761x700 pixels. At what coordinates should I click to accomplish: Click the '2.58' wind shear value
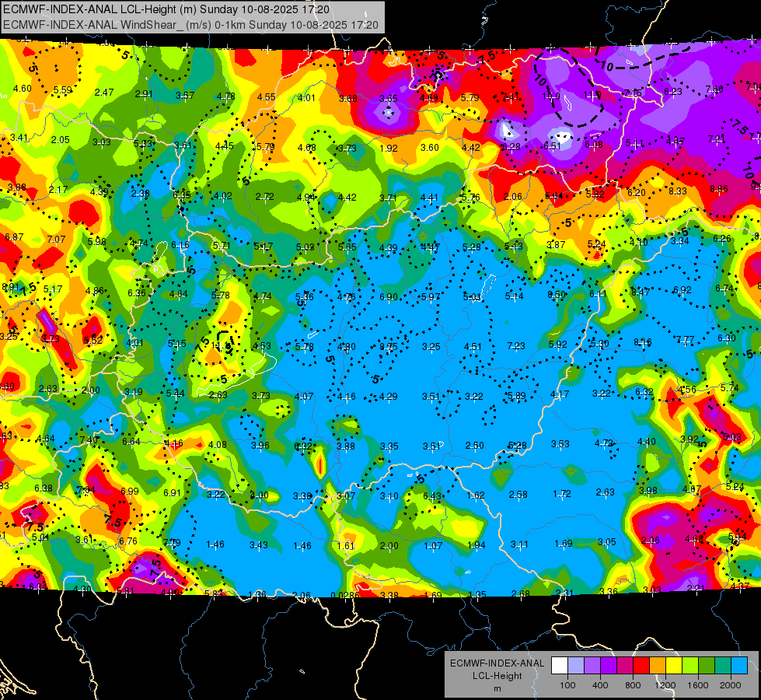click(518, 495)
